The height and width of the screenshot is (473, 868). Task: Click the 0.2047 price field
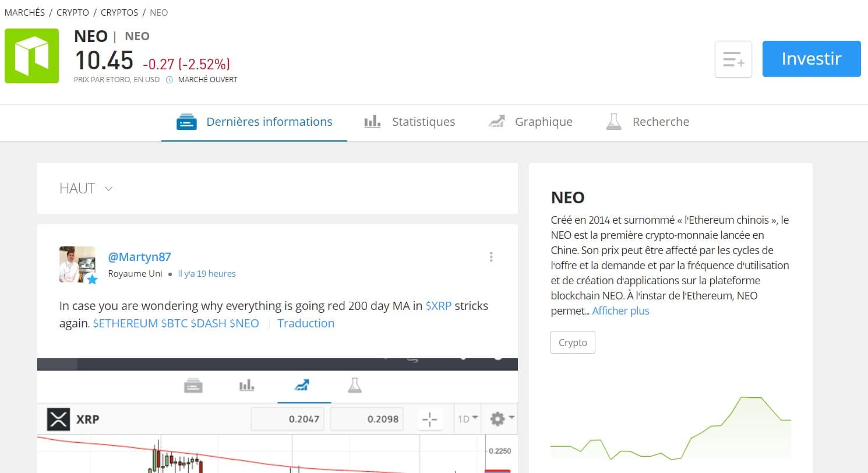click(x=288, y=419)
